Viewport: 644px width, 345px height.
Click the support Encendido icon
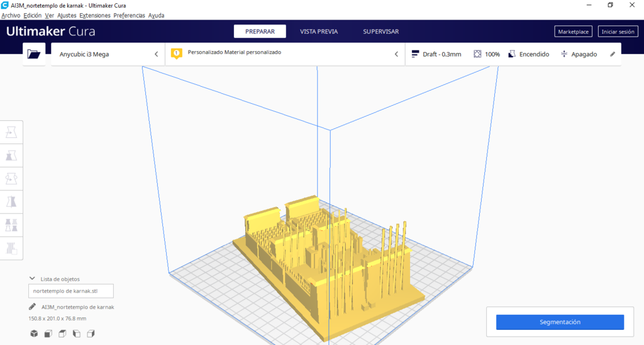click(x=512, y=54)
